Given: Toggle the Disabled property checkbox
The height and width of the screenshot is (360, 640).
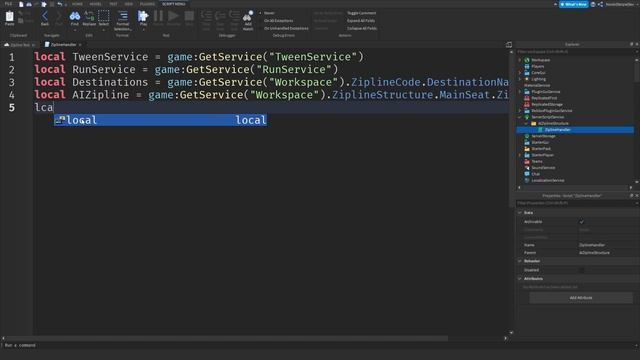Looking at the screenshot, I should (x=582, y=270).
